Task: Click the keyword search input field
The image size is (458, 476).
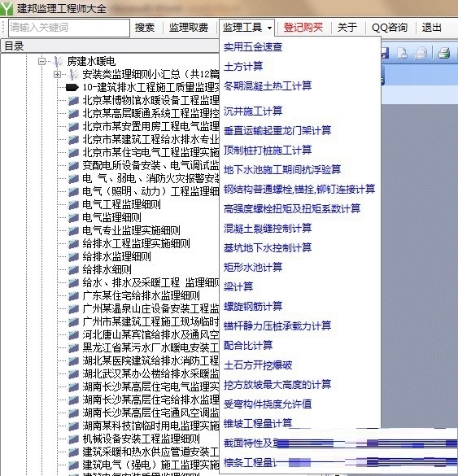Action: pos(69,28)
